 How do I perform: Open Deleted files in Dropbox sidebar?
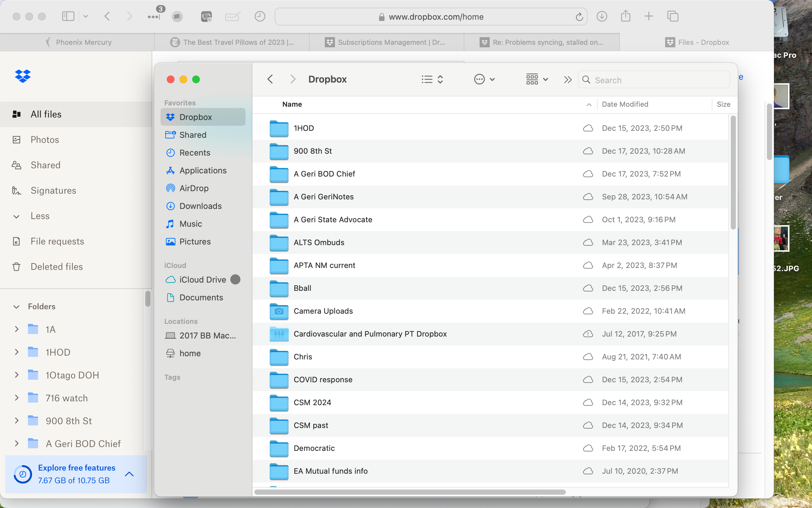[x=76, y=267]
